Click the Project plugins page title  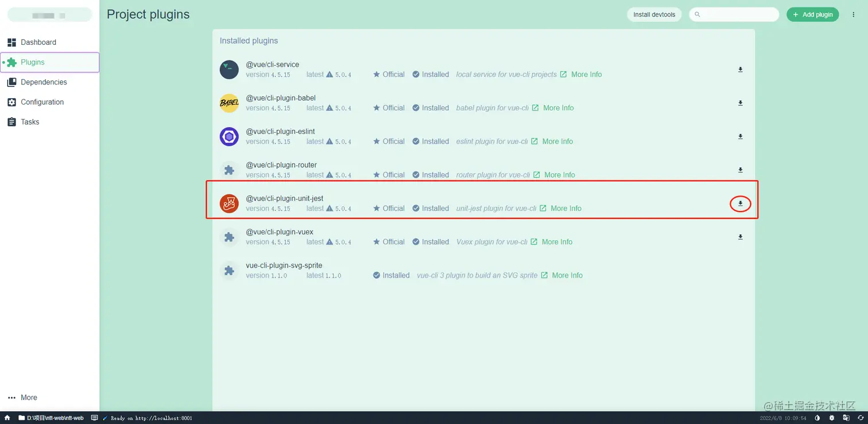(x=148, y=14)
